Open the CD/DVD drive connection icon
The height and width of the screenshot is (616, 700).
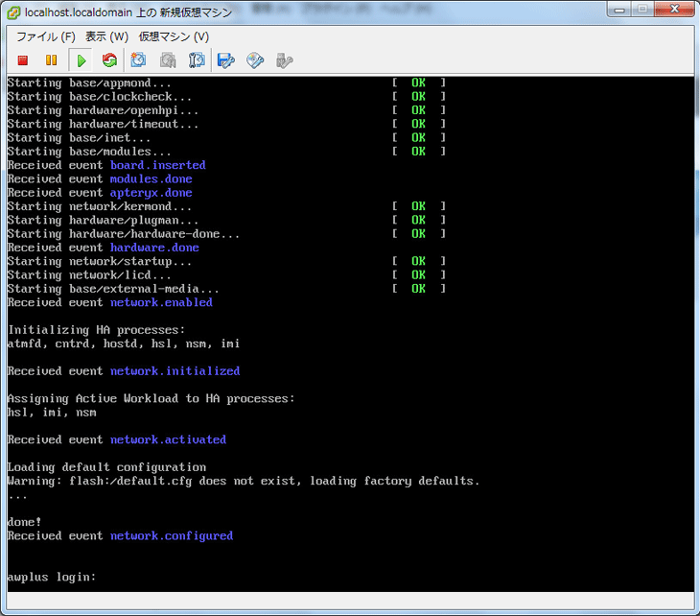point(255,60)
